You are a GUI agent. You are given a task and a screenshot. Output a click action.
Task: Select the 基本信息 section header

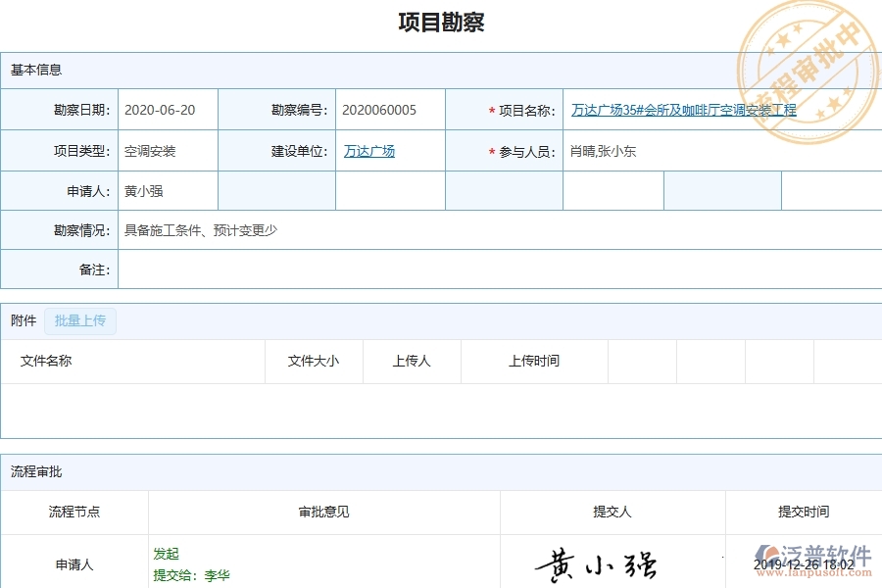[x=32, y=70]
